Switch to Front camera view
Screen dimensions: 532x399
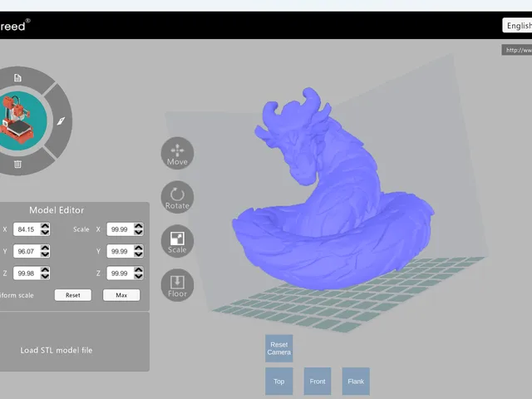318,382
